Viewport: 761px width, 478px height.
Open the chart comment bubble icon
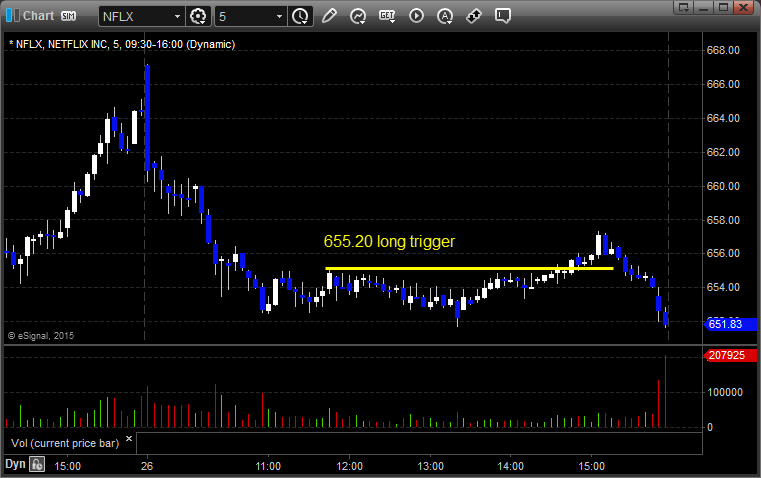click(503, 16)
